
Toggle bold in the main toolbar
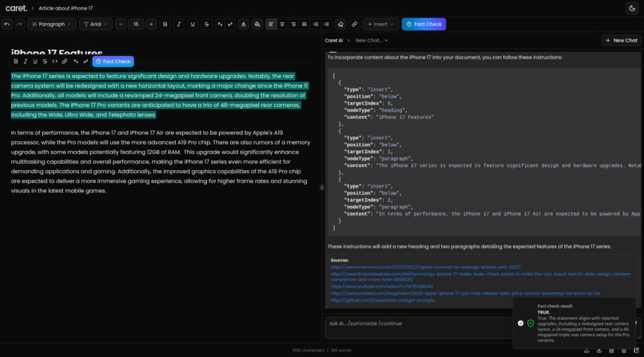click(165, 24)
